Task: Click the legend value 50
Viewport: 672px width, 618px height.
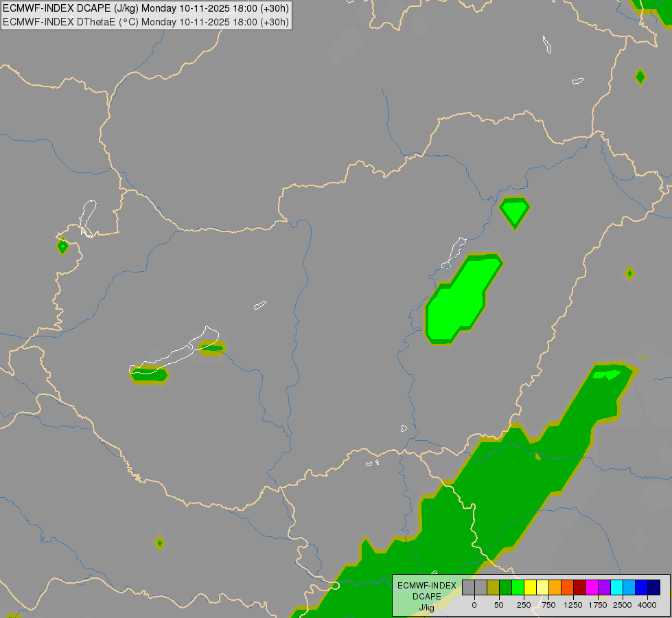Action: click(499, 605)
